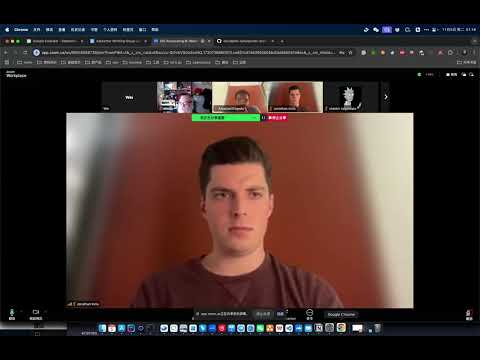Click the Zoom Workplace logo

tap(16, 74)
